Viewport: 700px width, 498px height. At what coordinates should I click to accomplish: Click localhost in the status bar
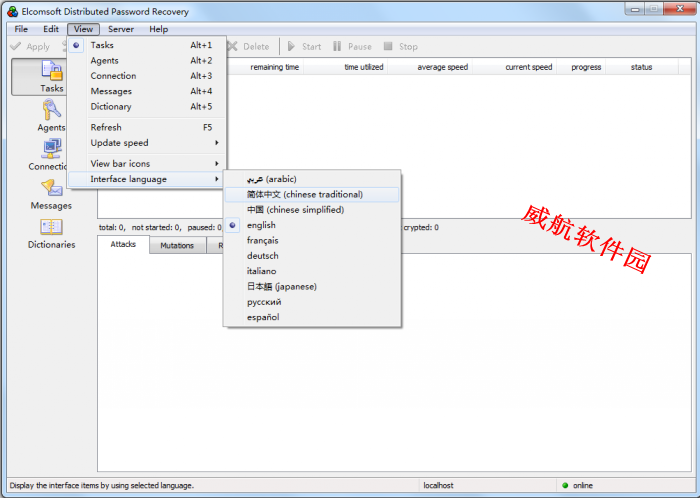click(x=438, y=486)
